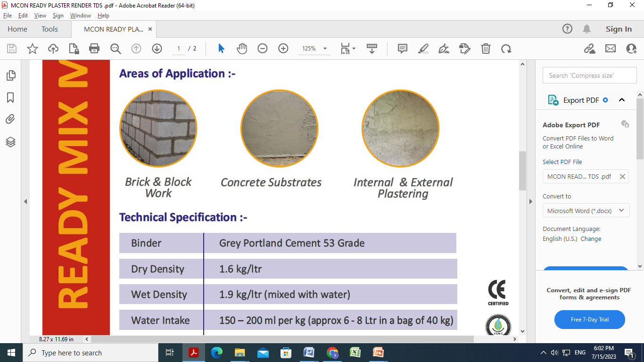Open the Sign menu
The image size is (644, 362).
click(58, 16)
